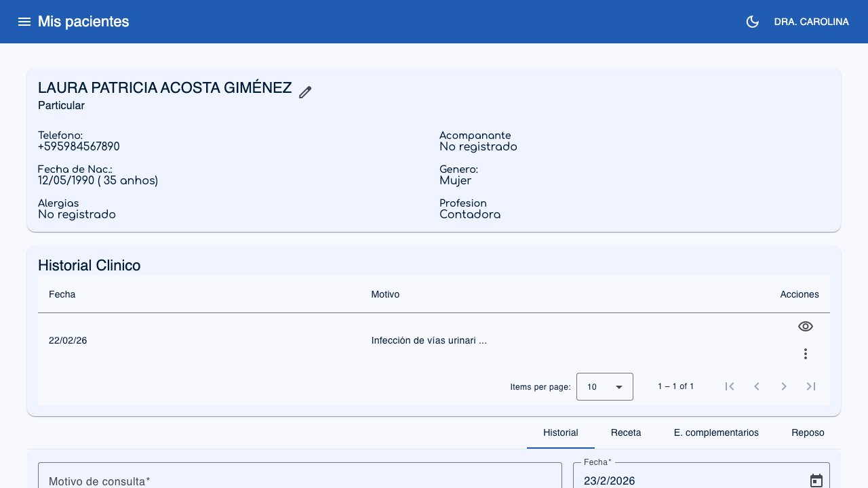The width and height of the screenshot is (868, 488).
Task: Click the Mis pacientes header title
Action: pos(83,22)
